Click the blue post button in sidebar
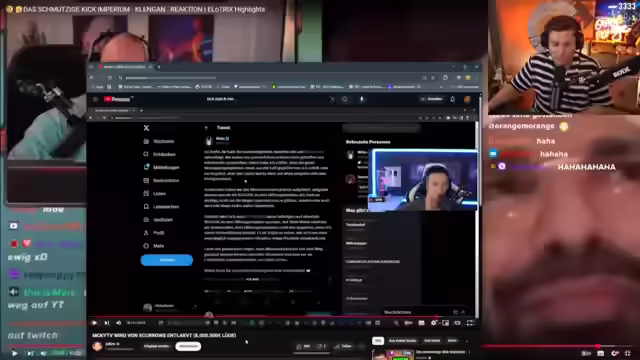Viewport: 640px width, 360px height. (167, 260)
